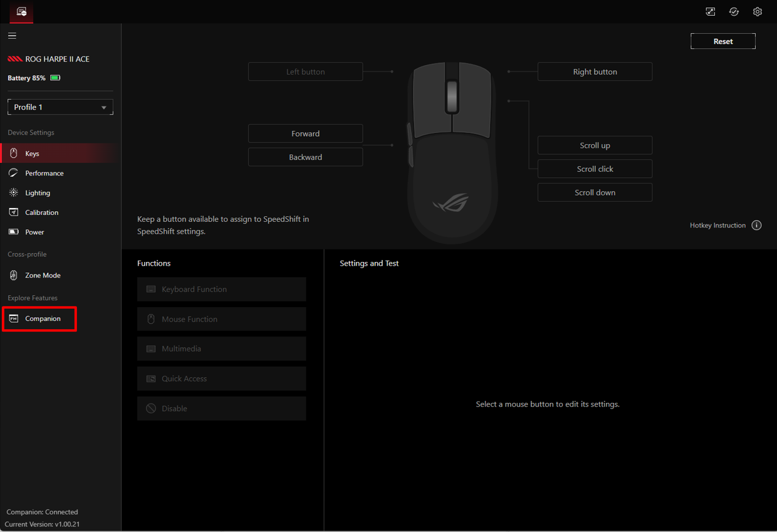
Task: Click the 'Battery 85%' text
Action: click(x=26, y=78)
